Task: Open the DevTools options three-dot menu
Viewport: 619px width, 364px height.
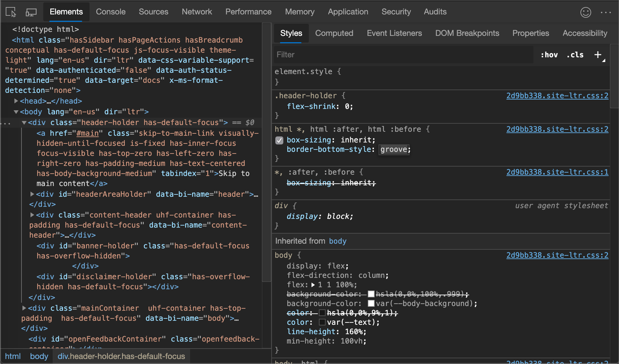Action: pos(606,13)
